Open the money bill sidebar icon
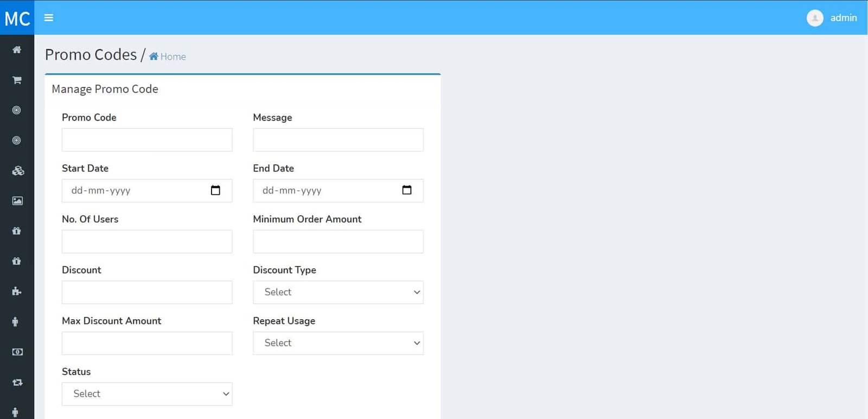The width and height of the screenshot is (868, 419). pyautogui.click(x=17, y=352)
